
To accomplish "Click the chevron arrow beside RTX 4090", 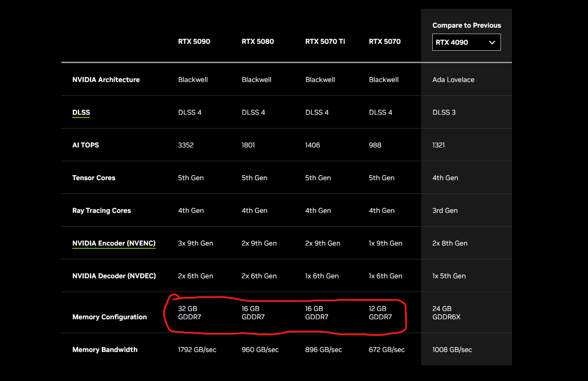I will pos(492,42).
